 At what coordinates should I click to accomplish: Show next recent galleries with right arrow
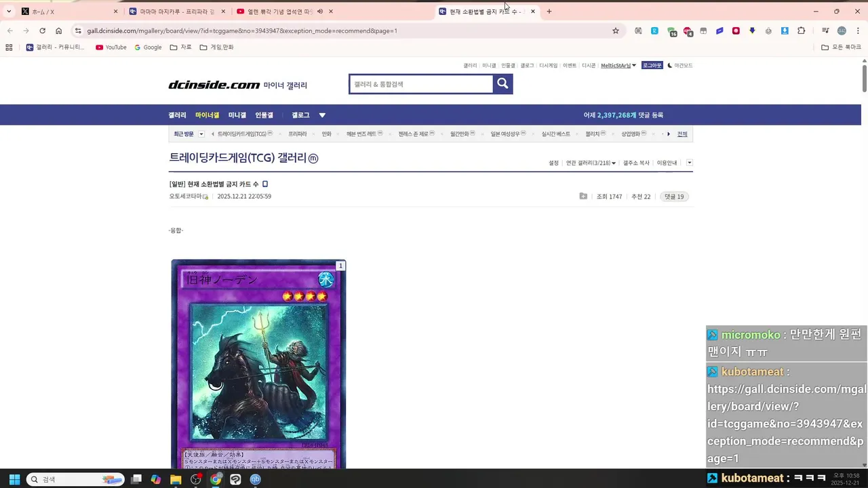click(669, 134)
